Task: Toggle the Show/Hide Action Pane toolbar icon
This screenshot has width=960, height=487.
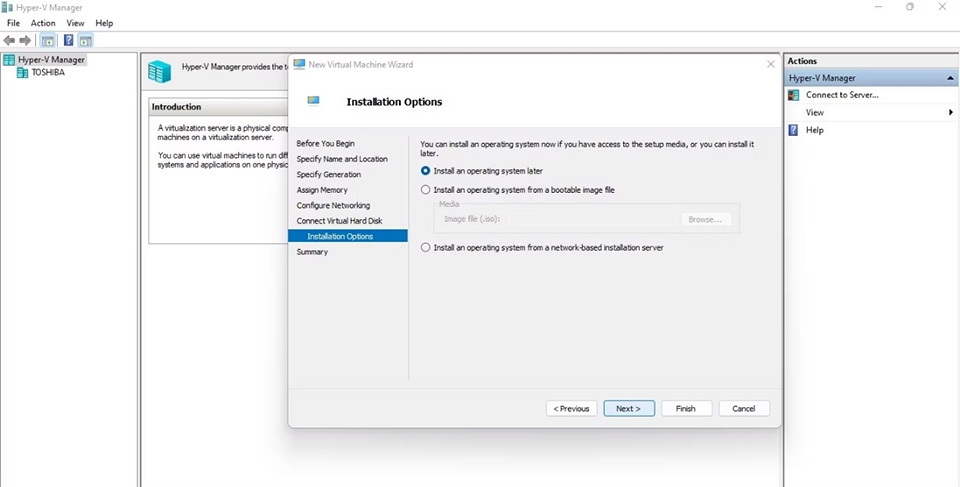Action: click(86, 40)
